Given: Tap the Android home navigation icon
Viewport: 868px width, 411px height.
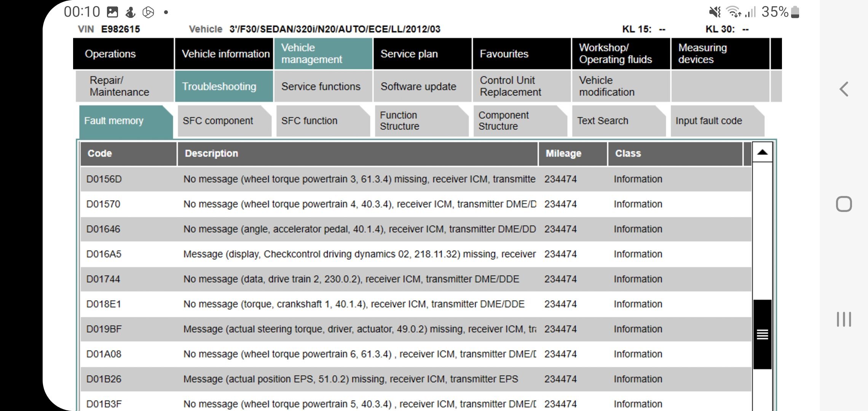Looking at the screenshot, I should (x=844, y=204).
